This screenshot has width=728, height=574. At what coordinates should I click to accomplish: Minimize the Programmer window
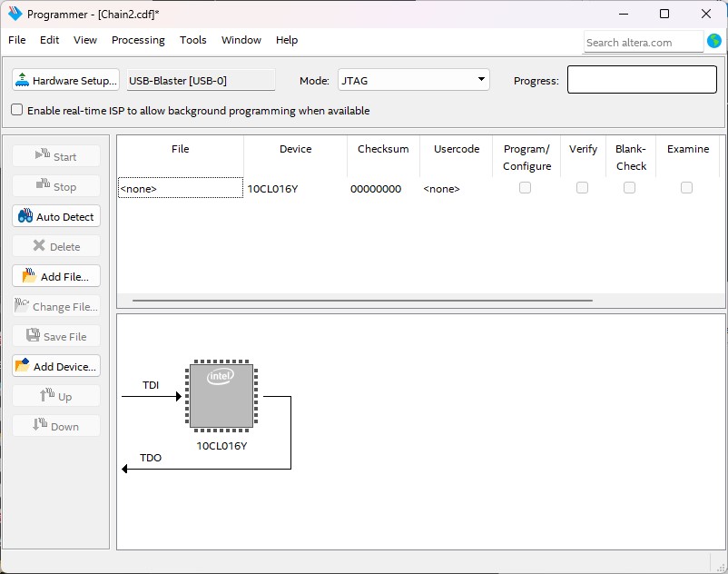point(624,14)
